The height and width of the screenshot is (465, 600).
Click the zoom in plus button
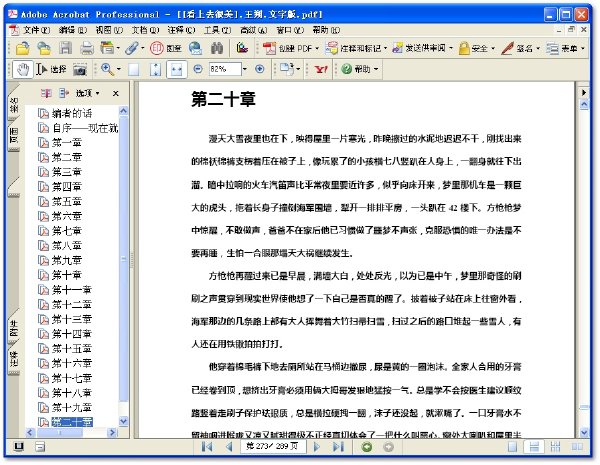259,69
